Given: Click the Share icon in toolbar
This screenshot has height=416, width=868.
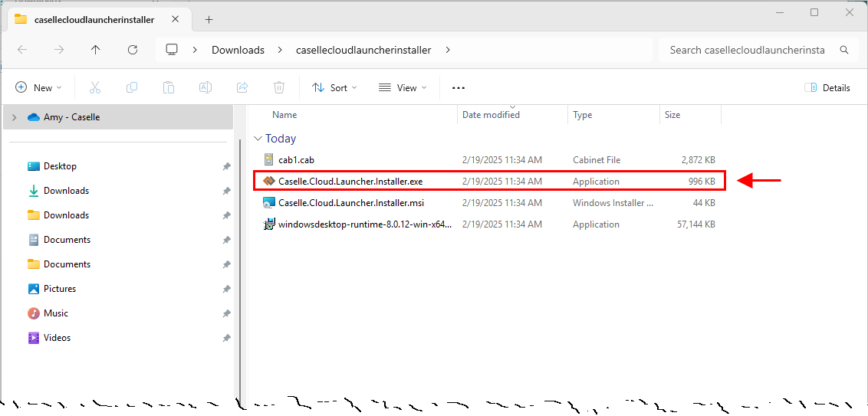Looking at the screenshot, I should (242, 87).
